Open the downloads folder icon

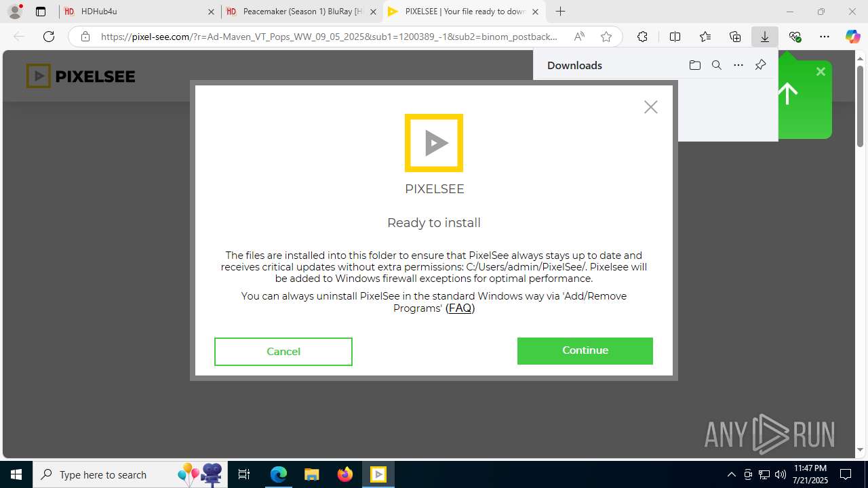point(694,65)
